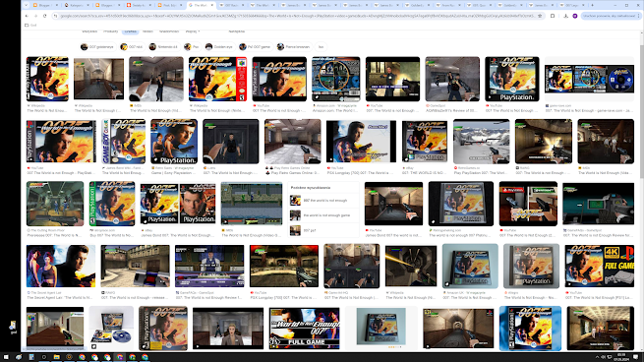Bookmark this page with the star icon
Image resolution: width=644 pixels, height=362 pixels.
(x=540, y=16)
